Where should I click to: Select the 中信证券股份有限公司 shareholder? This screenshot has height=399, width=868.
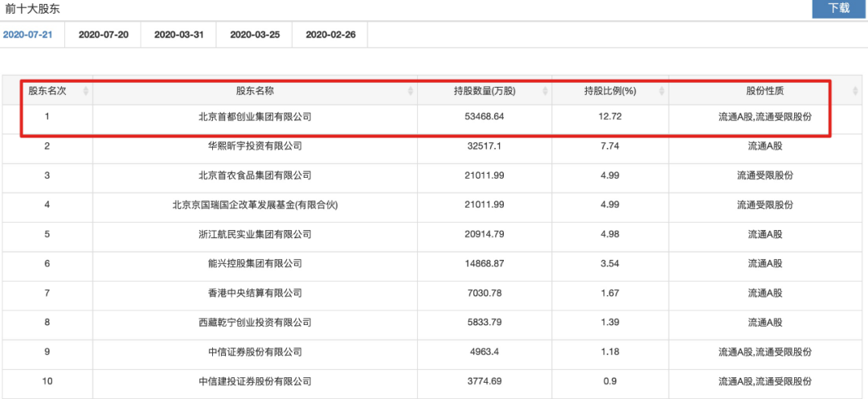point(255,352)
